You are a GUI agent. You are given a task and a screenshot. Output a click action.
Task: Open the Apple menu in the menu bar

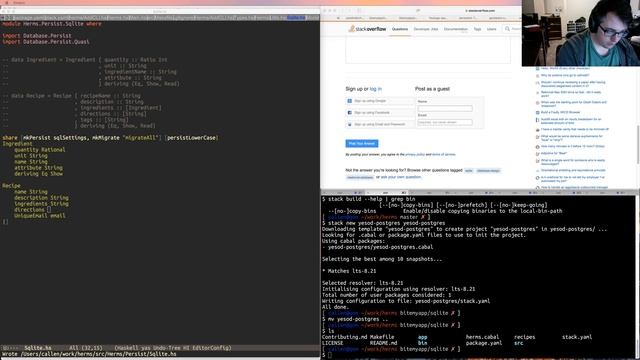pyautogui.click(x=7, y=2)
